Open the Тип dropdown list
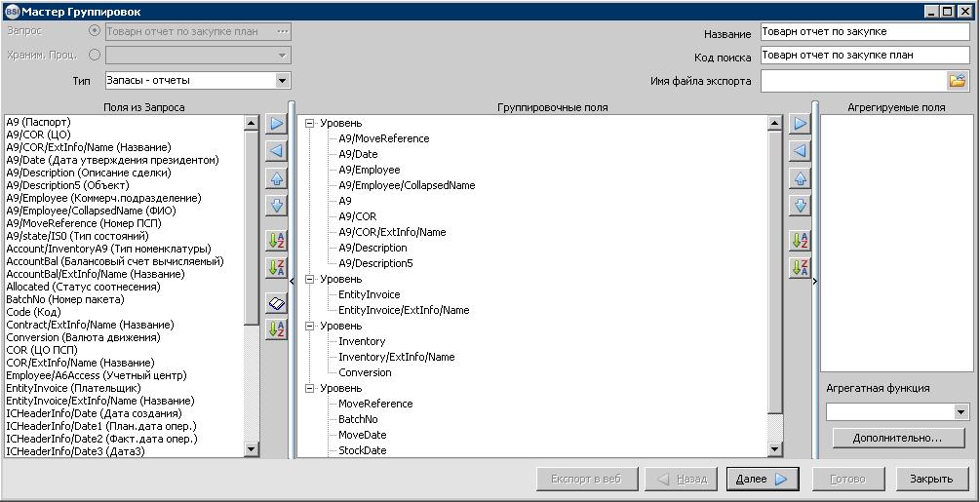This screenshot has height=502, width=980. pos(282,81)
